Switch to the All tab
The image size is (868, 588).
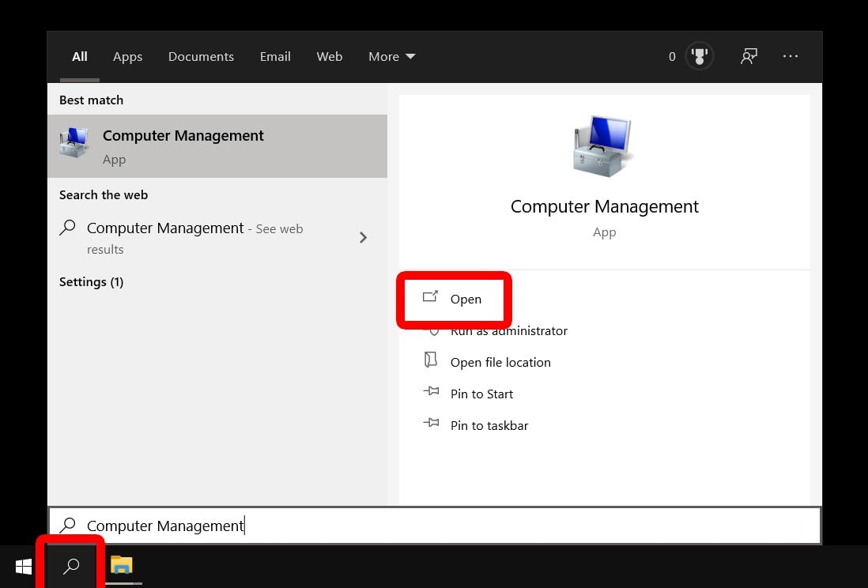(x=80, y=56)
